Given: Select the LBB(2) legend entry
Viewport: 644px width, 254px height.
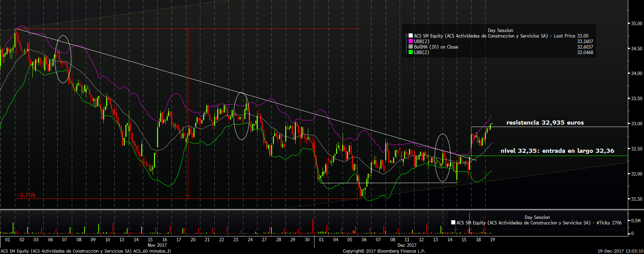Looking at the screenshot, I should coord(421,52).
